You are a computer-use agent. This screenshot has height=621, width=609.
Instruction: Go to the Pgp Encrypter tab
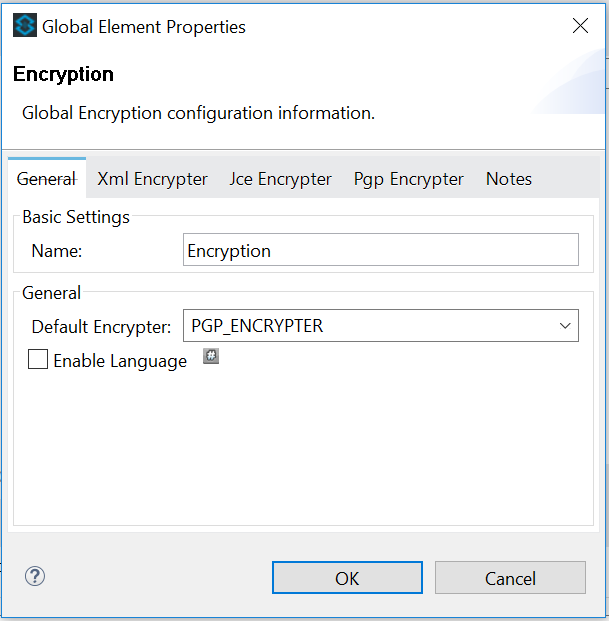(x=408, y=179)
